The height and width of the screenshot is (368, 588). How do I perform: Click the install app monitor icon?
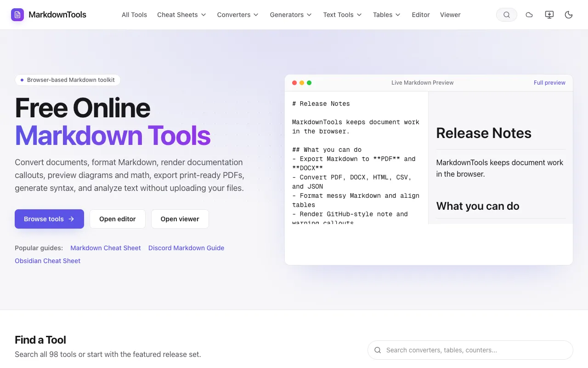click(549, 15)
